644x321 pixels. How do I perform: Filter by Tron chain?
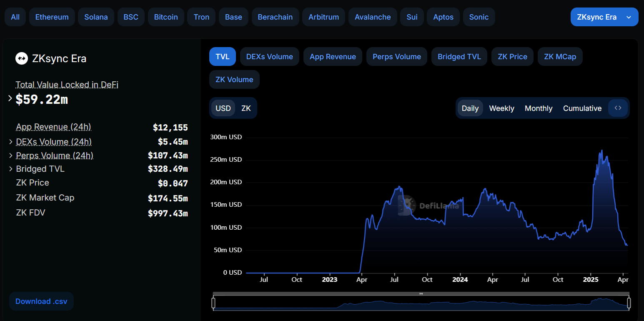(x=201, y=17)
